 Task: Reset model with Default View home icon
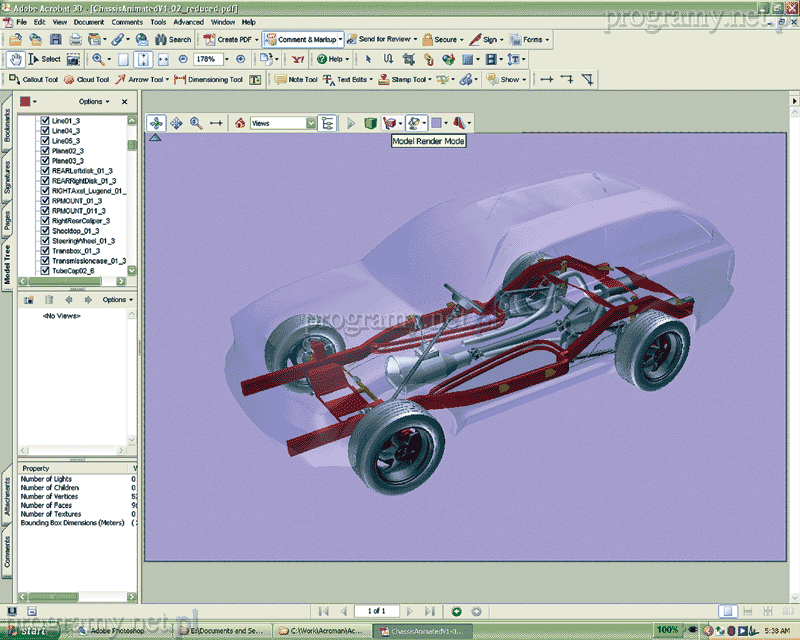click(x=240, y=123)
